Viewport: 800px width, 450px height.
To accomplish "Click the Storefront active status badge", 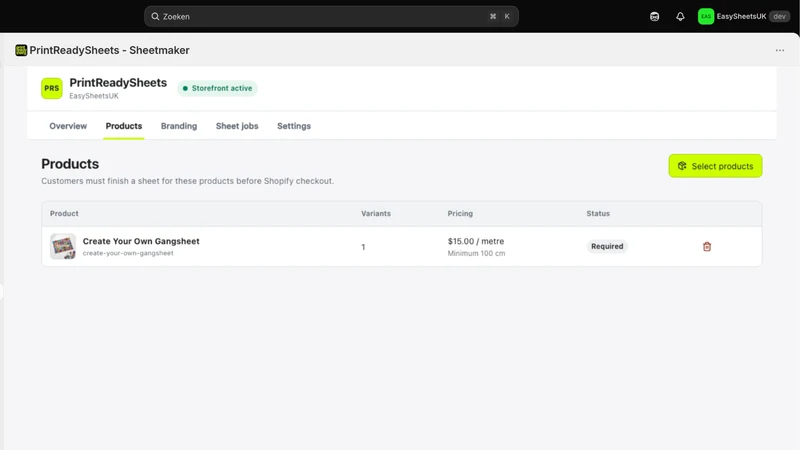I will coord(217,88).
